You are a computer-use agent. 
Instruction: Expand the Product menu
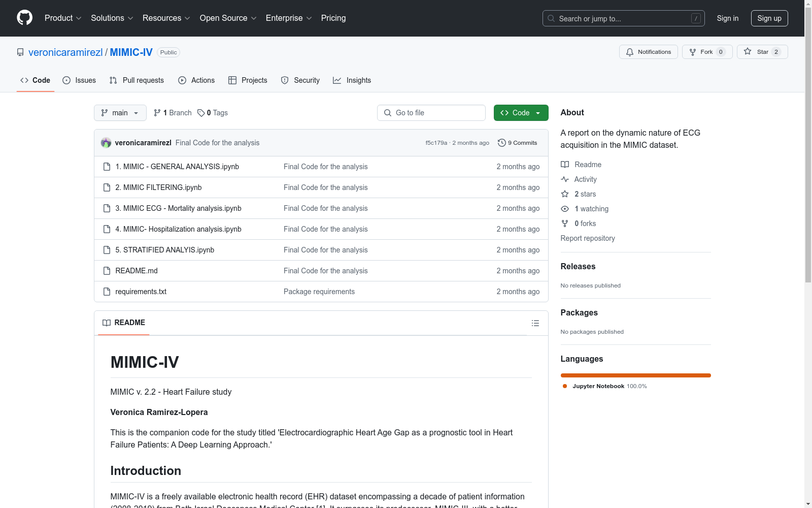(63, 18)
